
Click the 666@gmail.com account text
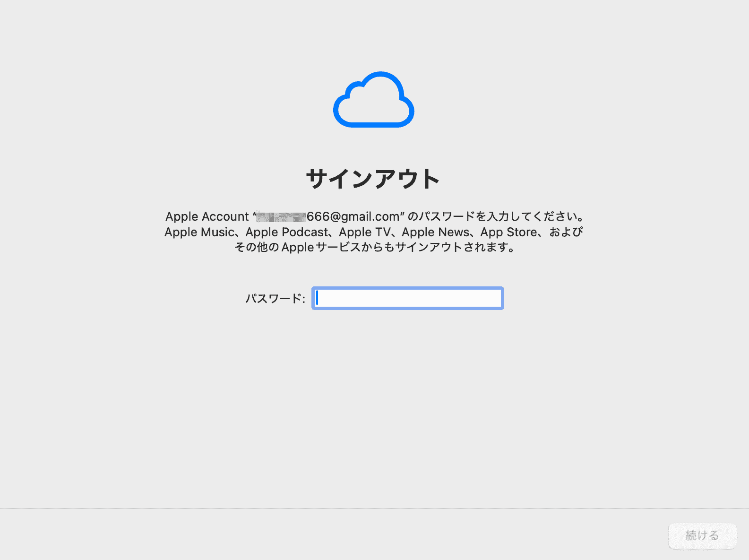click(353, 216)
